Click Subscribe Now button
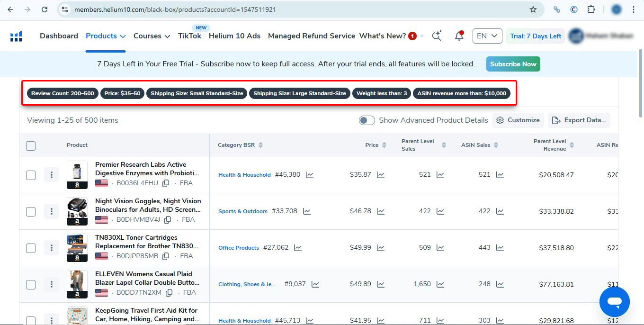 [513, 64]
